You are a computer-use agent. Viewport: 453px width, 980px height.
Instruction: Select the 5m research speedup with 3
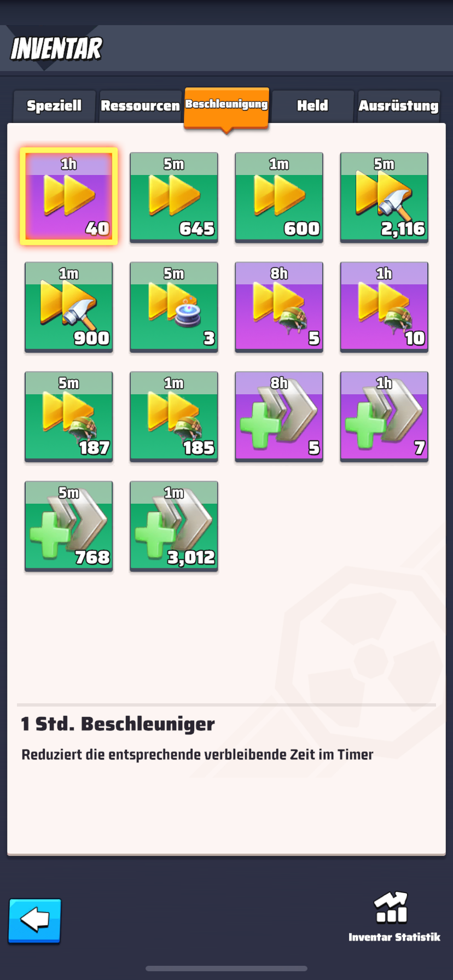(x=174, y=306)
